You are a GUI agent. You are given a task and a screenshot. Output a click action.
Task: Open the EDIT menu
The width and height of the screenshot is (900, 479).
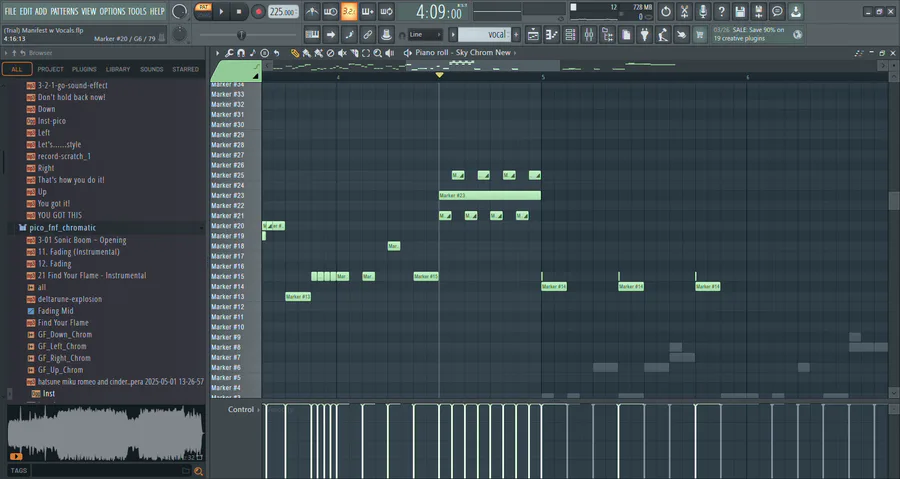click(26, 11)
